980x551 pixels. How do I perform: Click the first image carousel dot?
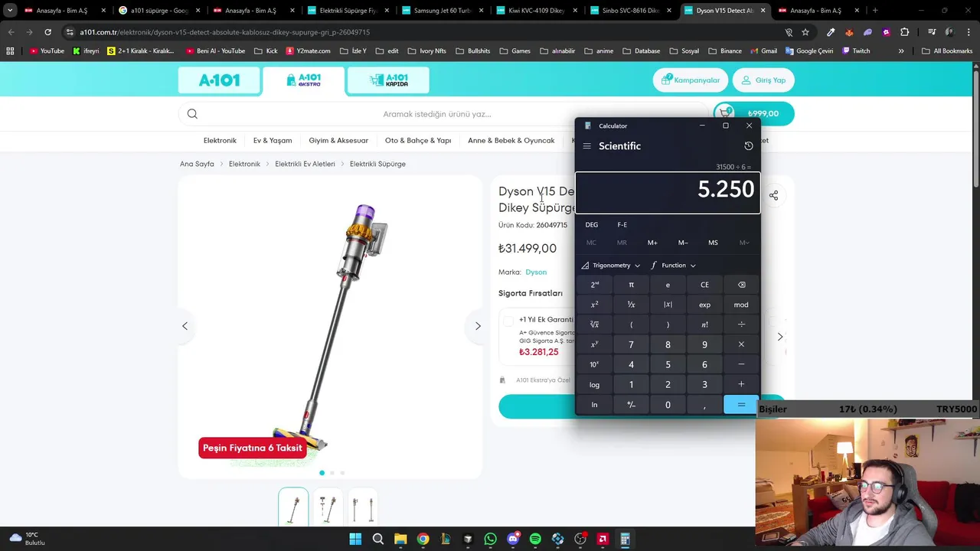pos(322,473)
